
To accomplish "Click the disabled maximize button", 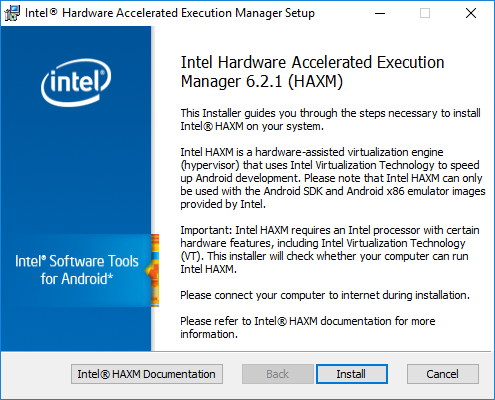I will tap(425, 13).
